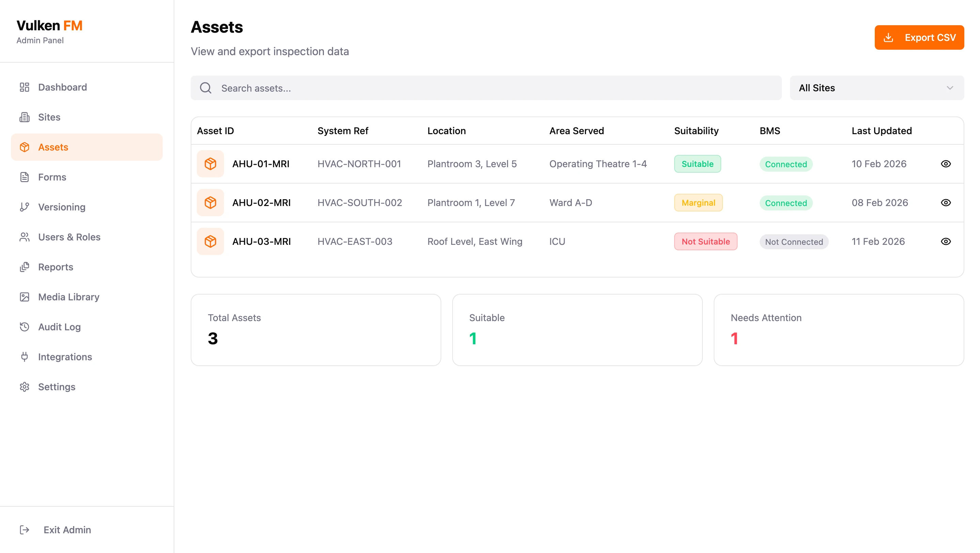Click the Dashboard grid icon in sidebar
Image resolution: width=980 pixels, height=553 pixels.
coord(25,87)
